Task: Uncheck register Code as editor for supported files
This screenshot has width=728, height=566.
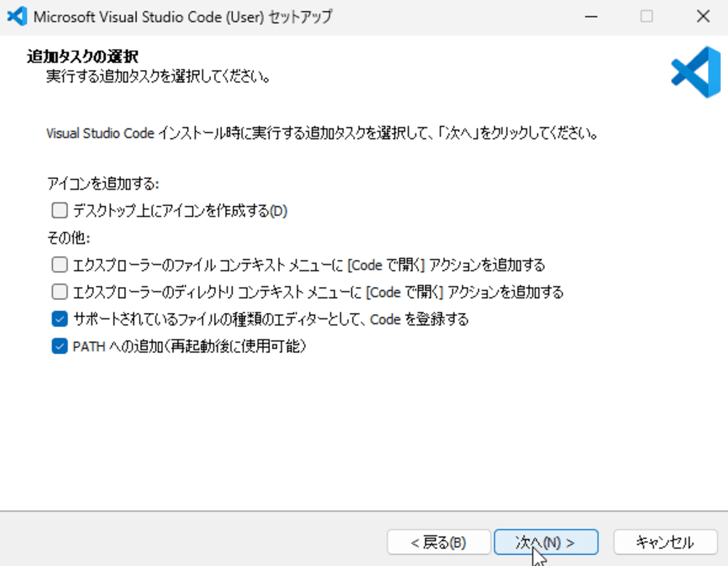Action: point(59,319)
